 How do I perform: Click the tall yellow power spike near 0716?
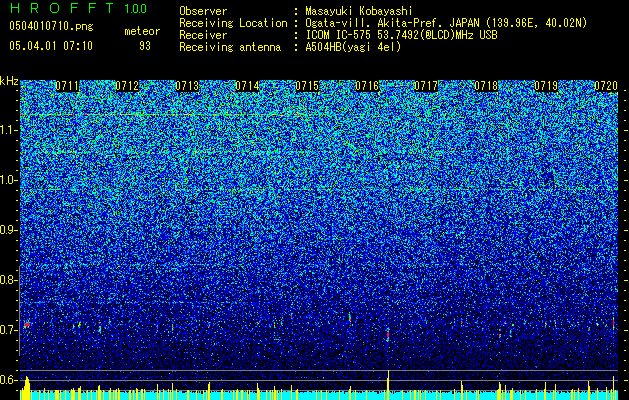388,385
